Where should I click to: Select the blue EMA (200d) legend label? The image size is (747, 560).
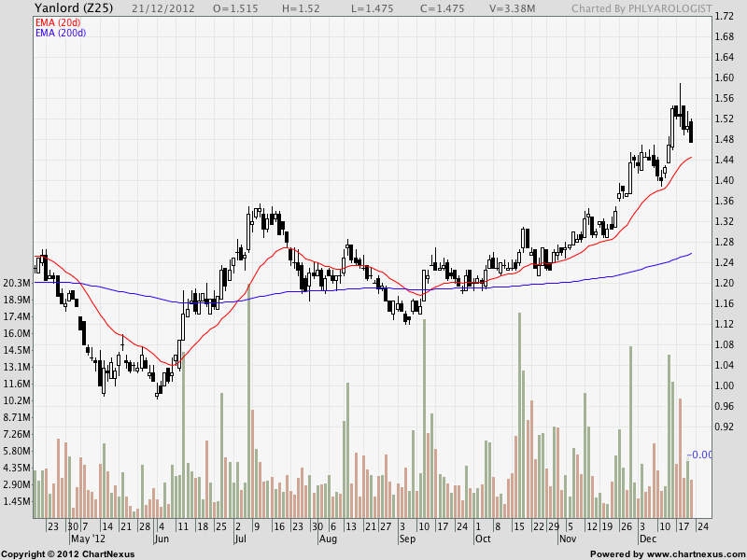coord(61,33)
